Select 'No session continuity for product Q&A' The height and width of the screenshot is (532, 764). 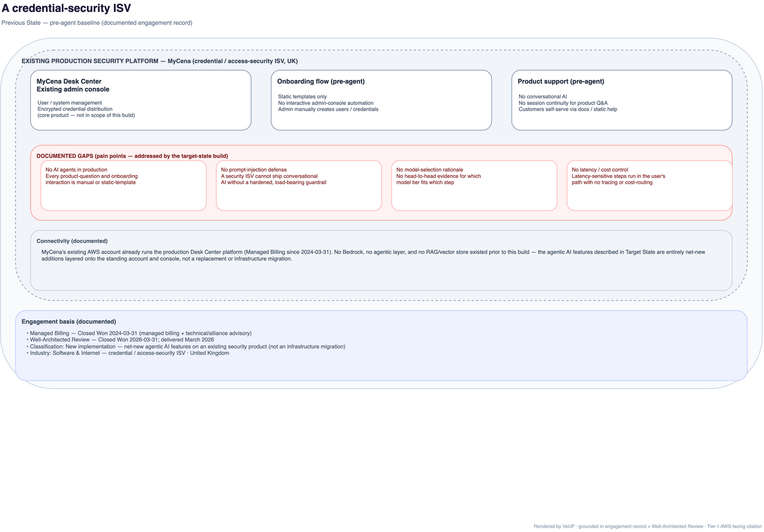tap(563, 103)
